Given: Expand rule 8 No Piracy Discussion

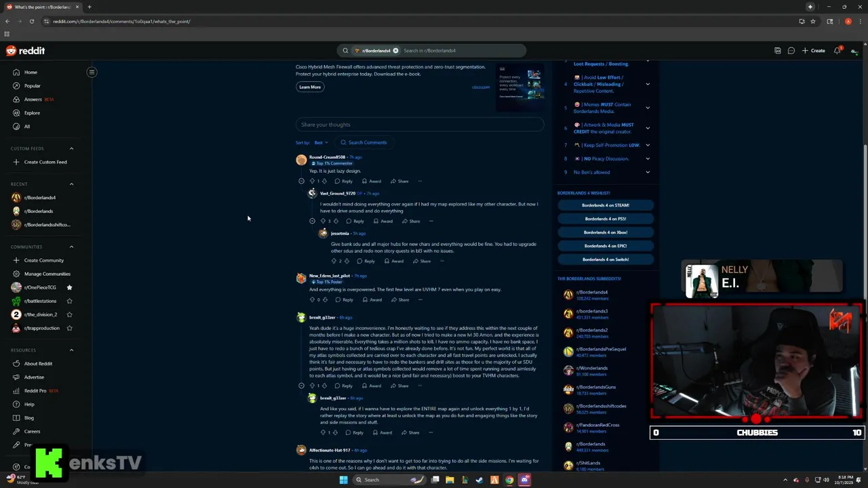Looking at the screenshot, I should [648, 159].
